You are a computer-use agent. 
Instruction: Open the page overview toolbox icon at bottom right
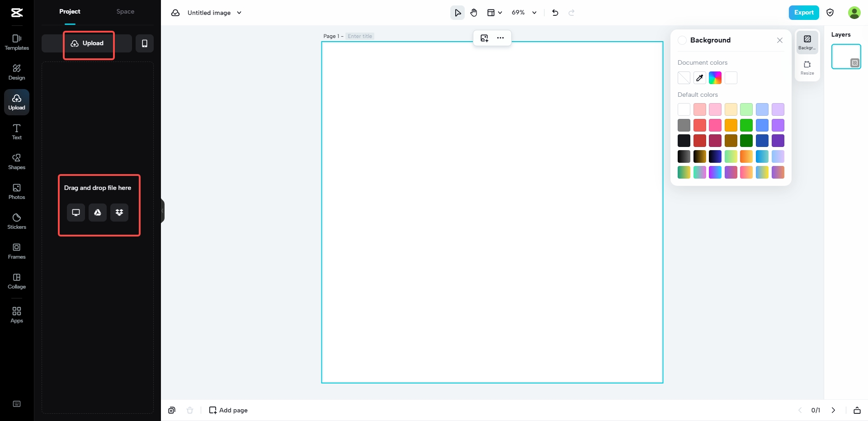pyautogui.click(x=857, y=410)
